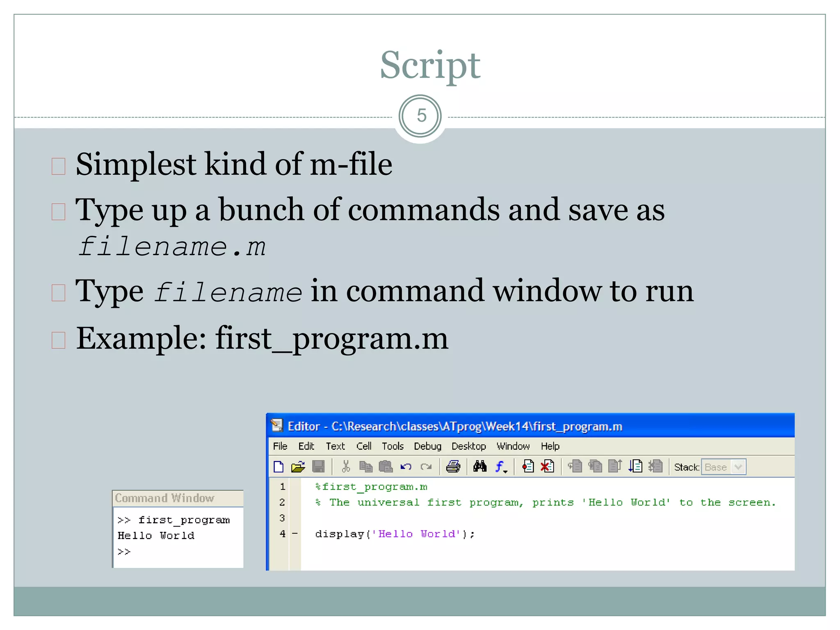Image resolution: width=840 pixels, height=630 pixels.
Task: Undo the last edit with blue arrow
Action: (406, 467)
